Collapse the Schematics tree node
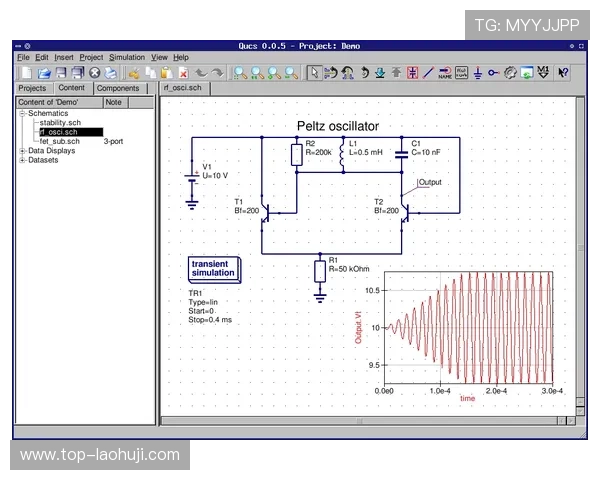This screenshot has height=480, width=600. coord(22,113)
